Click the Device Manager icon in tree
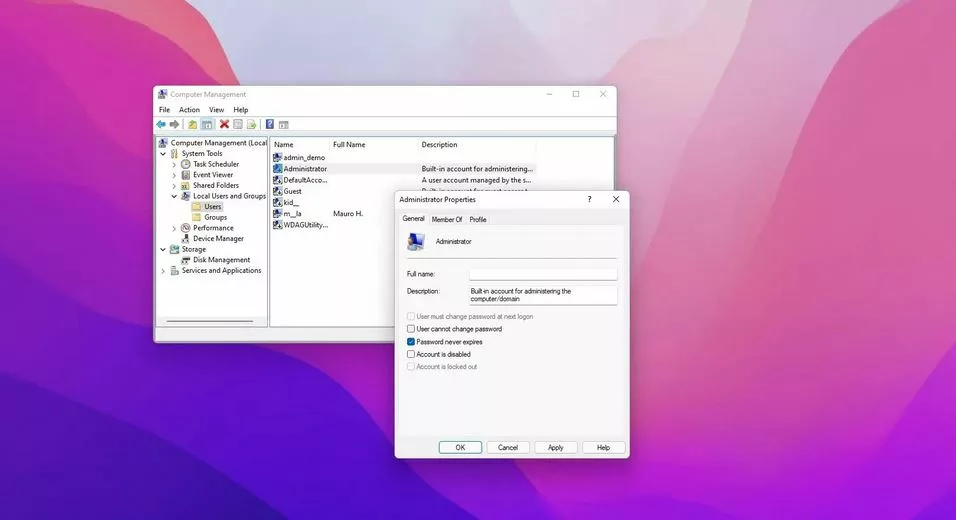This screenshot has width=956, height=520. coord(186,238)
